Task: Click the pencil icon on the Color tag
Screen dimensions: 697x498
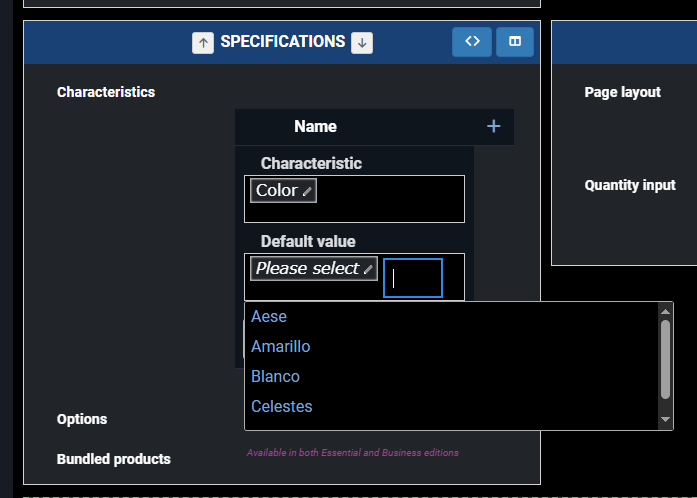Action: [x=308, y=191]
